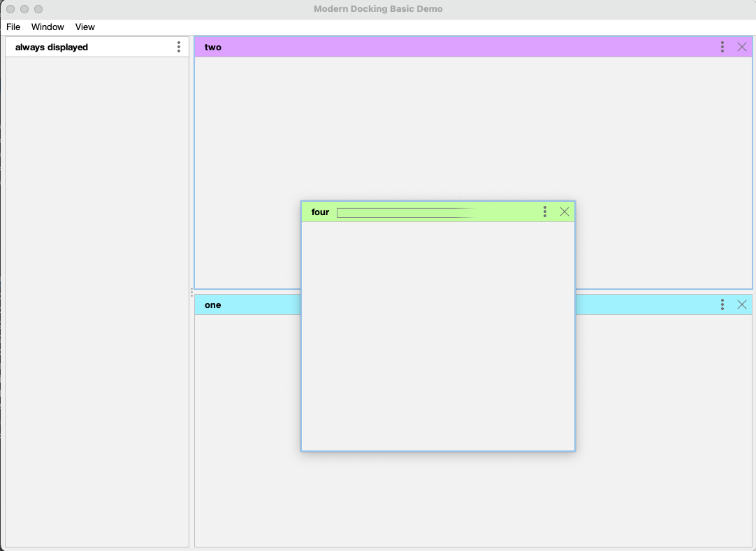
Task: Open the View menu
Action: 85,27
